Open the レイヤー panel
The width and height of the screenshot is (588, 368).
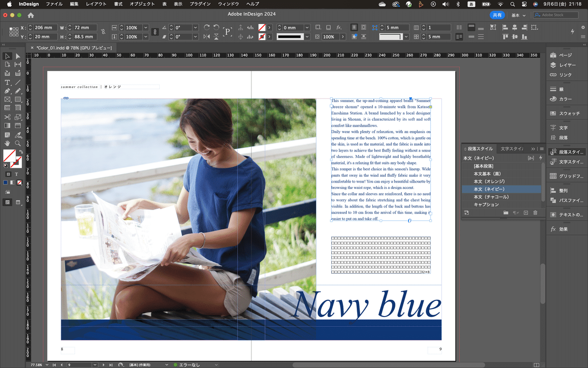coord(566,65)
